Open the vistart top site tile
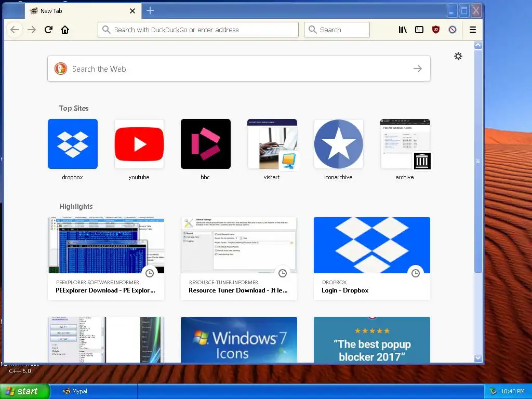Viewport: 532px width, 399px height. click(x=272, y=144)
